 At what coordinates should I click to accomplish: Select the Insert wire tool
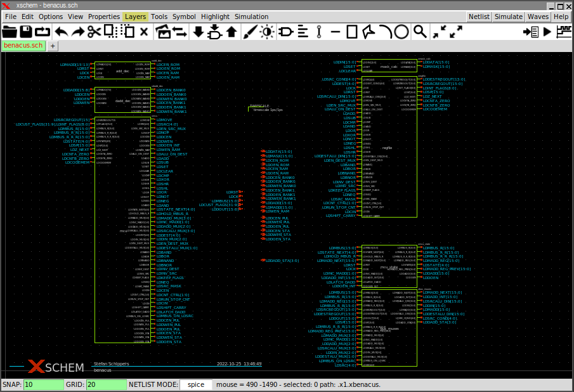318,31
